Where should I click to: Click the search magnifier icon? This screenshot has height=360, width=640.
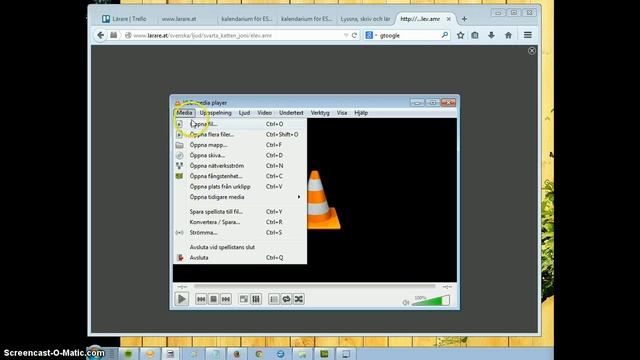tap(444, 36)
